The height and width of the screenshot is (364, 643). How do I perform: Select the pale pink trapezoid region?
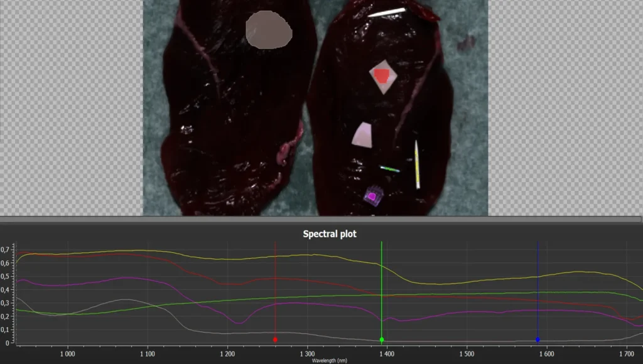pos(362,136)
